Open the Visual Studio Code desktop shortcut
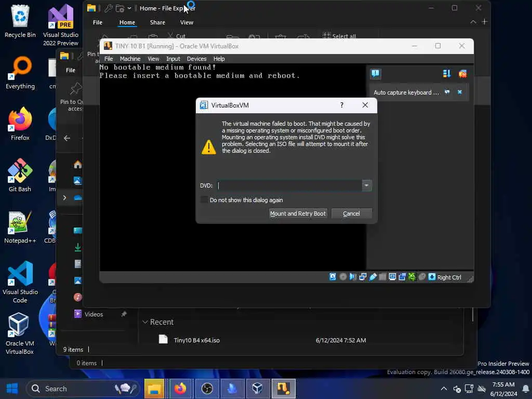 coord(20,282)
